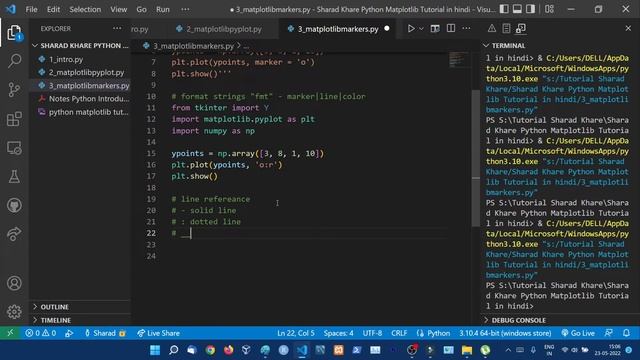Open the Edit menu

tap(53, 9)
